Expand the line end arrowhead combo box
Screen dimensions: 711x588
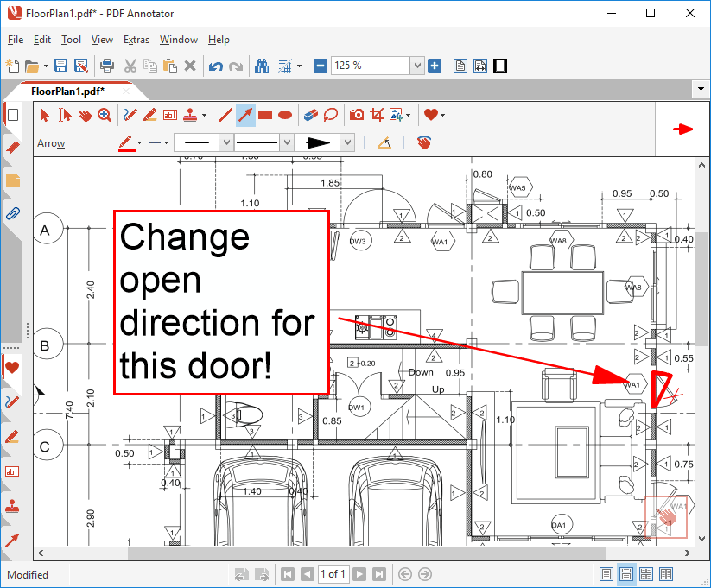point(348,142)
